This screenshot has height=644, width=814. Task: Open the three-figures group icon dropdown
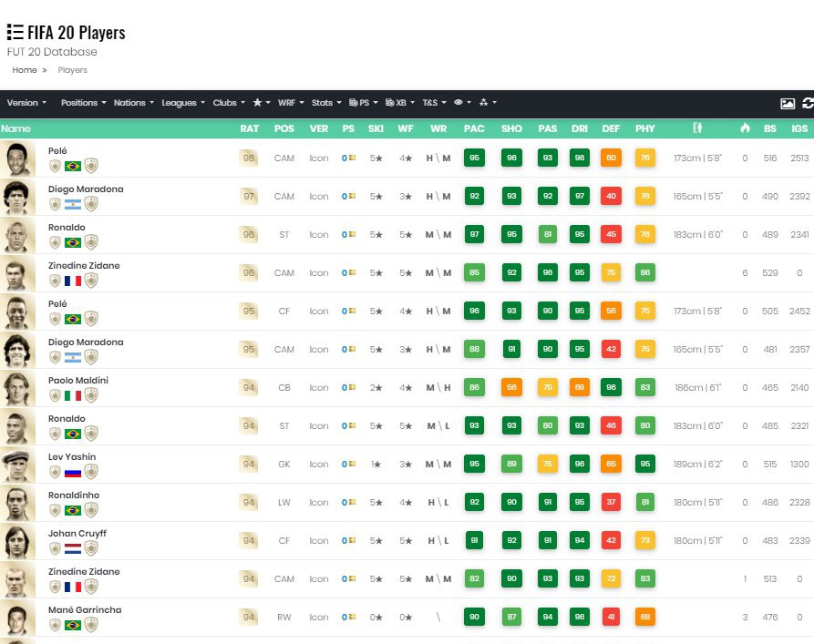pos(488,103)
